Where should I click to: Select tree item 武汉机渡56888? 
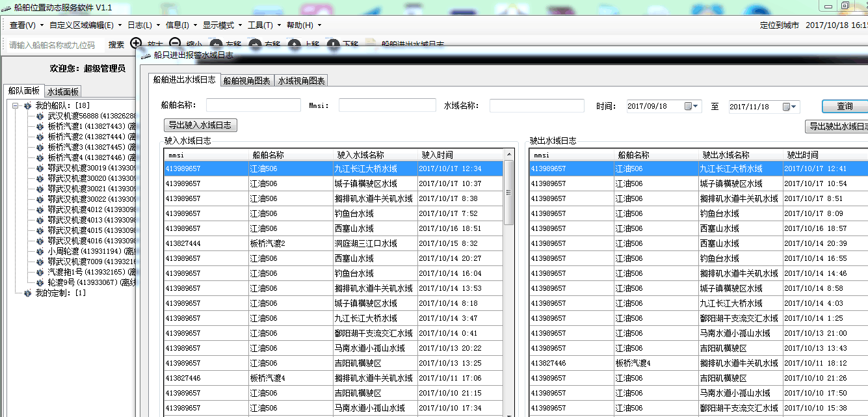click(x=91, y=116)
